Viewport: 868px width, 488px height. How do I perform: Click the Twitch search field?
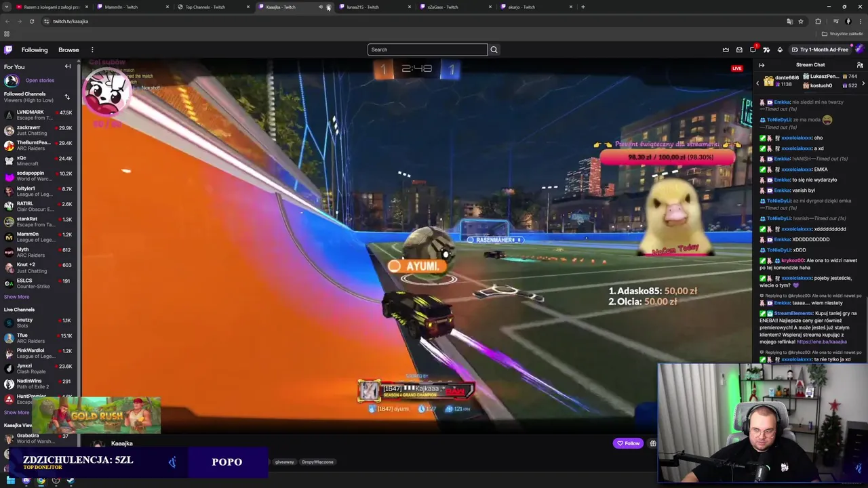pos(427,49)
